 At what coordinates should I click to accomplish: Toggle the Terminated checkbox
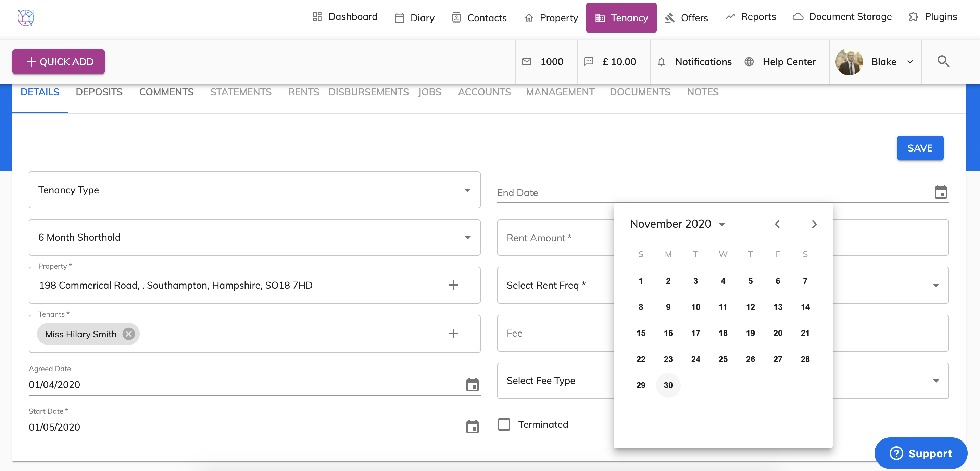pyautogui.click(x=504, y=424)
